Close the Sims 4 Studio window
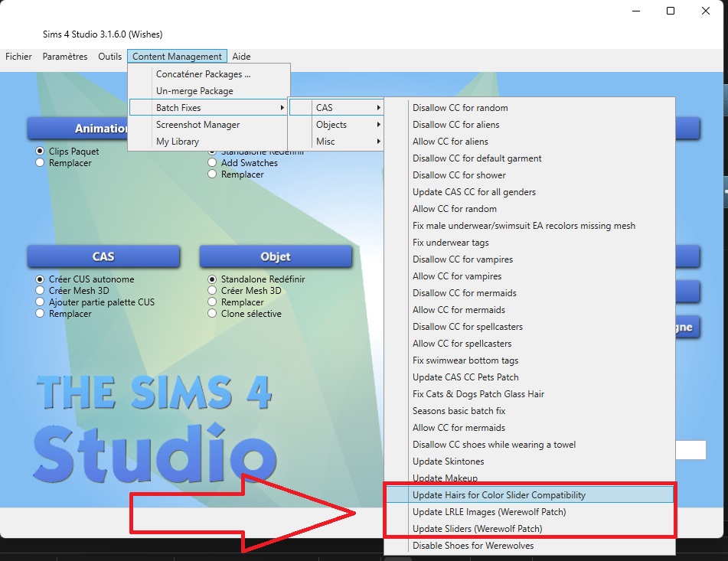Image resolution: width=728 pixels, height=561 pixels. click(x=705, y=11)
